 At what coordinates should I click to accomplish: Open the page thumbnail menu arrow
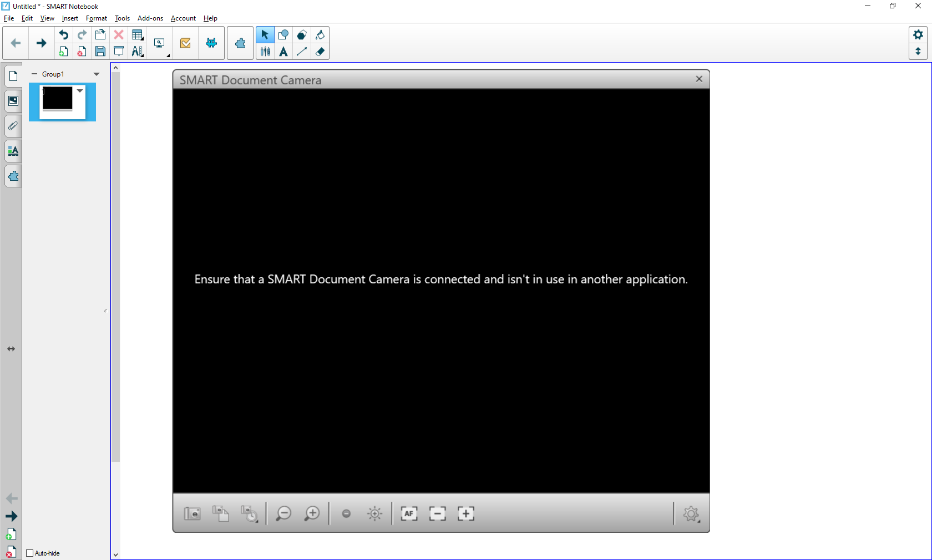coord(80,91)
